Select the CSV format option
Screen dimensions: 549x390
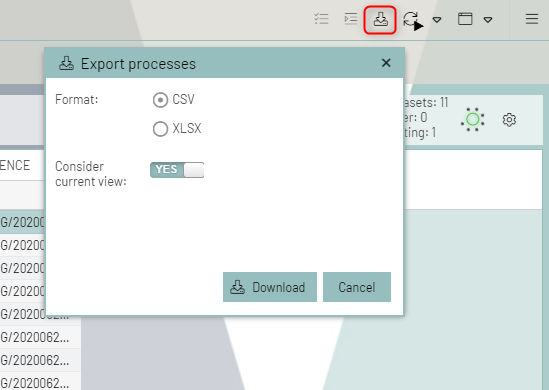pos(160,100)
